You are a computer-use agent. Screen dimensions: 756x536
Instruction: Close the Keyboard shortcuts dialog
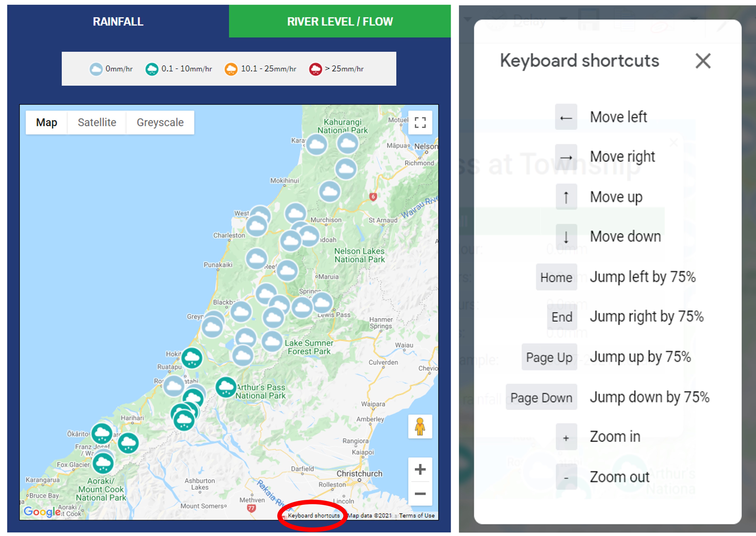click(703, 61)
